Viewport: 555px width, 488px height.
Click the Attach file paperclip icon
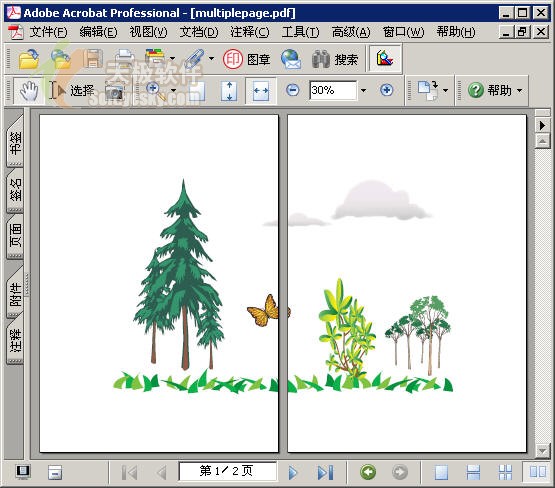click(194, 59)
